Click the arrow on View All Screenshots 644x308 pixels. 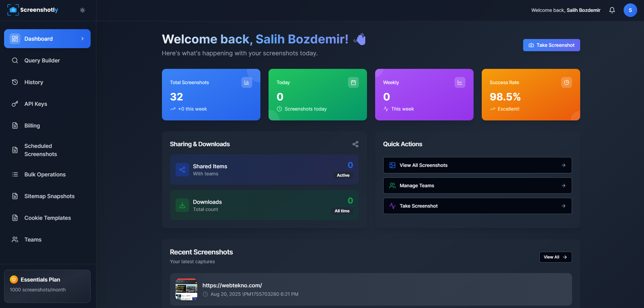point(564,165)
